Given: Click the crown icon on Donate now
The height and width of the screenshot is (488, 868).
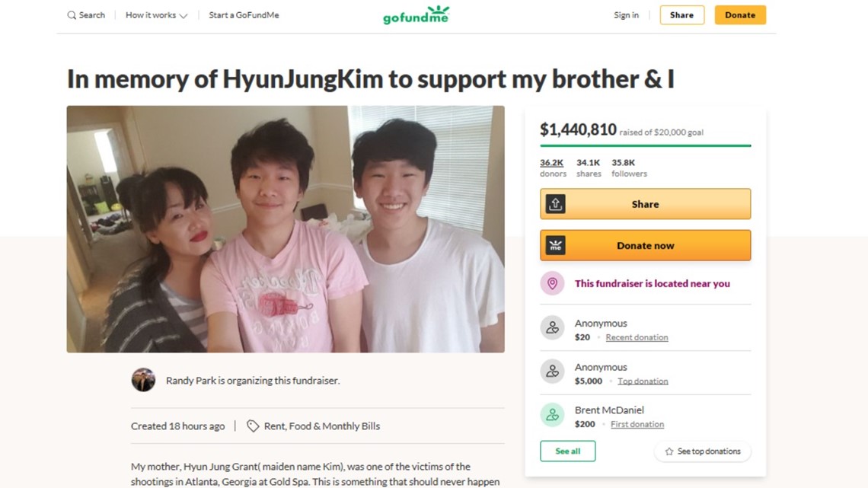Looking at the screenshot, I should [x=555, y=246].
